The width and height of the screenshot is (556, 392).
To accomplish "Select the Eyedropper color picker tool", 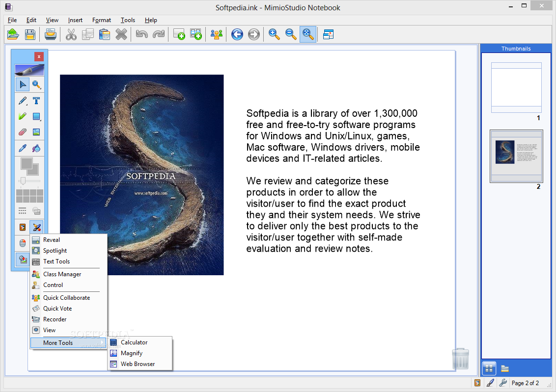I will tap(22, 148).
